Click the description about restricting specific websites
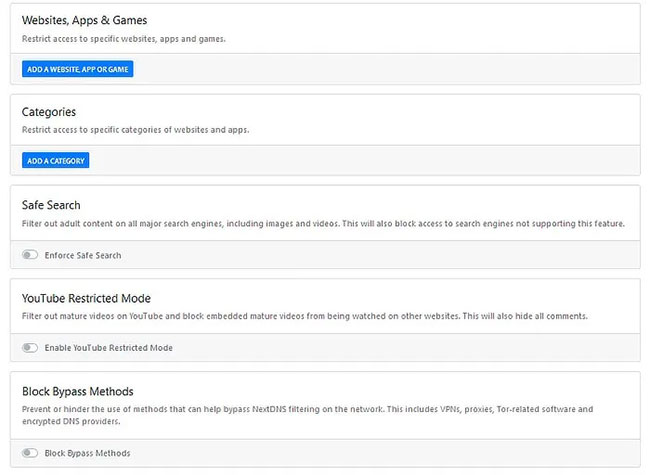The height and width of the screenshot is (475, 650). (124, 39)
